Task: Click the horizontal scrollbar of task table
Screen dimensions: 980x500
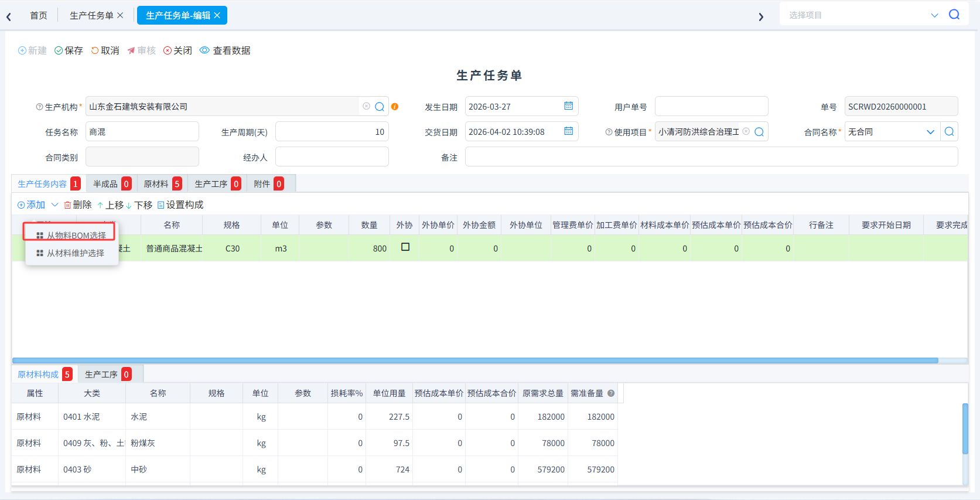Action: point(475,360)
